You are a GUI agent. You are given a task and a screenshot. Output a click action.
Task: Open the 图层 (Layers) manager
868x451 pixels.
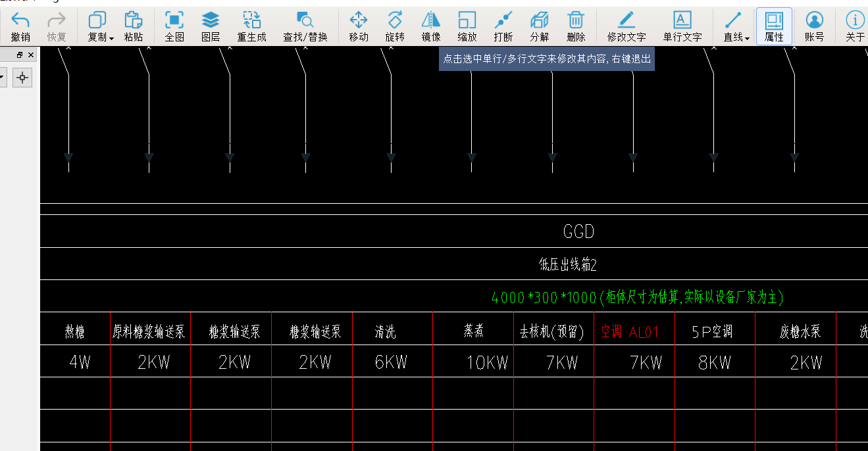(x=210, y=27)
